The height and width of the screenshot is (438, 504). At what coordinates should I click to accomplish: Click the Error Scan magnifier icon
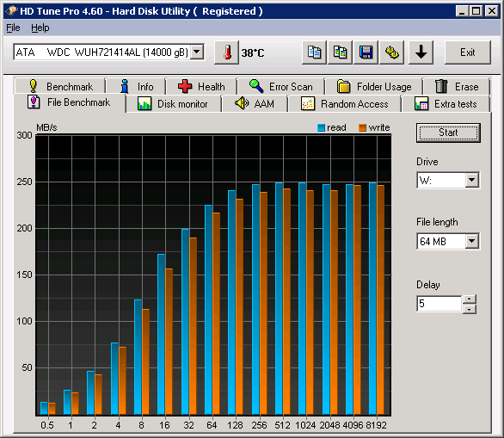click(256, 86)
